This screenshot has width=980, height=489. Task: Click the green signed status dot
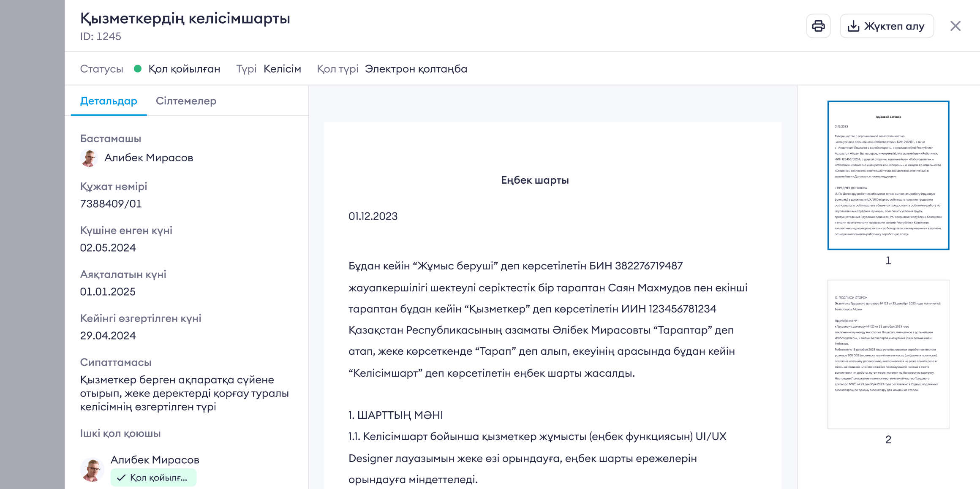tap(138, 69)
